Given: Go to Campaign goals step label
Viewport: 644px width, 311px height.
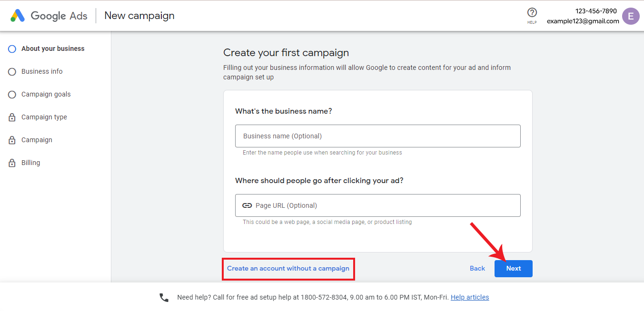Looking at the screenshot, I should 46,94.
